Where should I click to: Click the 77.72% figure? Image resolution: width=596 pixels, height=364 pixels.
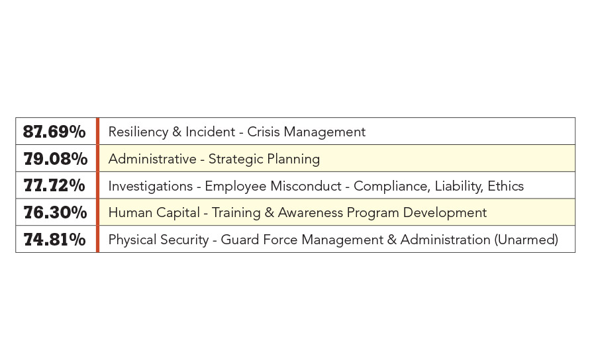coord(54,186)
